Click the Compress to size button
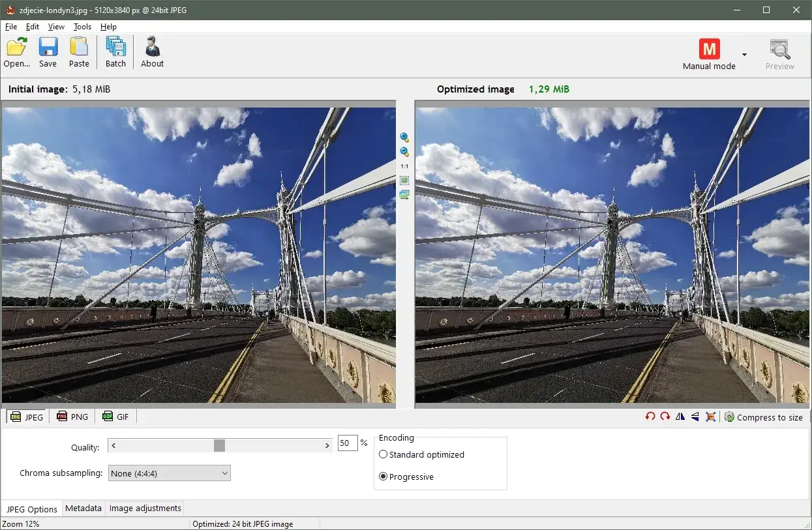 click(x=764, y=417)
